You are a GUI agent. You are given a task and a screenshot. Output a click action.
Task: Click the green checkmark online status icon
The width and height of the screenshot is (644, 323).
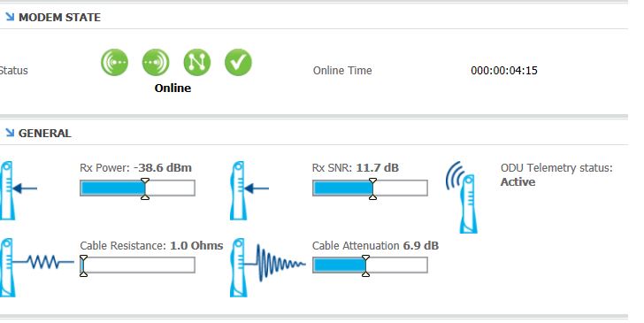[x=238, y=63]
